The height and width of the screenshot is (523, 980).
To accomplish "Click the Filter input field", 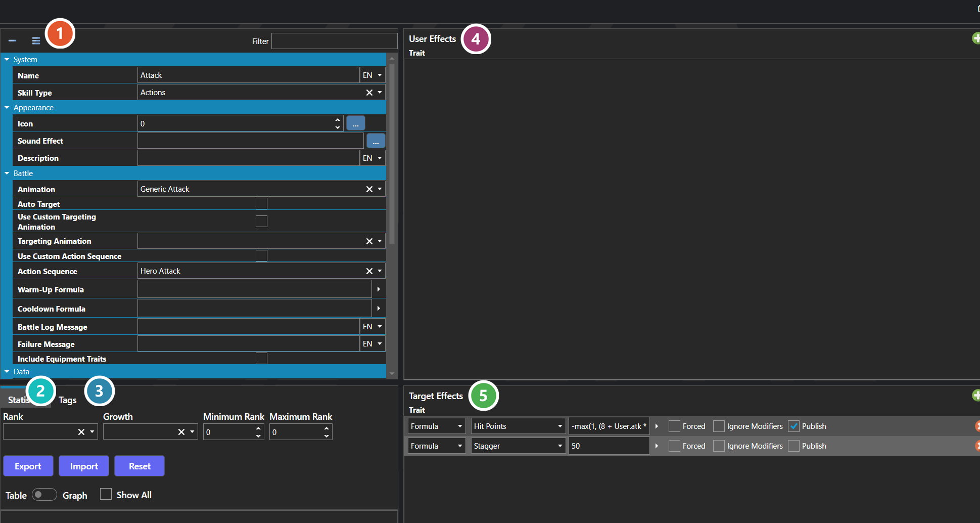I will click(x=334, y=41).
